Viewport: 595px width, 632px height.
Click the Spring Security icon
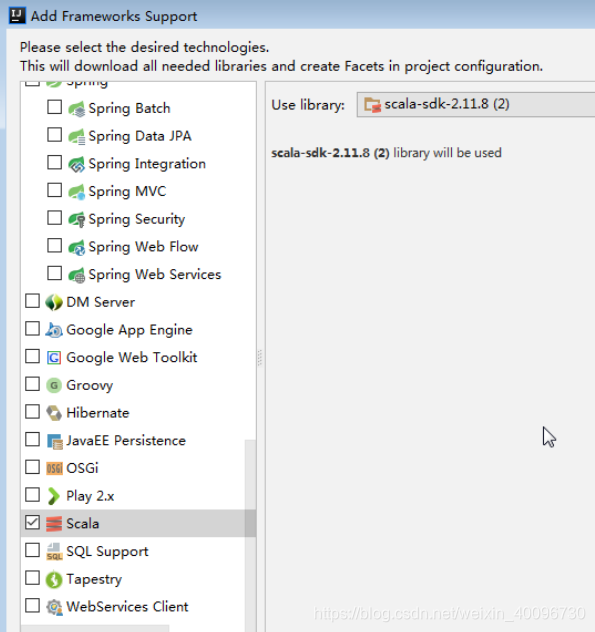pyautogui.click(x=77, y=220)
